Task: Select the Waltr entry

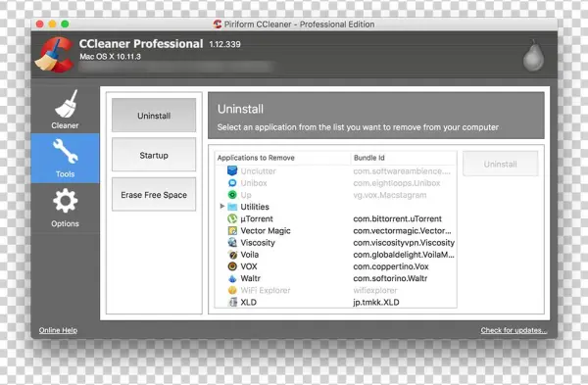Action: click(250, 278)
